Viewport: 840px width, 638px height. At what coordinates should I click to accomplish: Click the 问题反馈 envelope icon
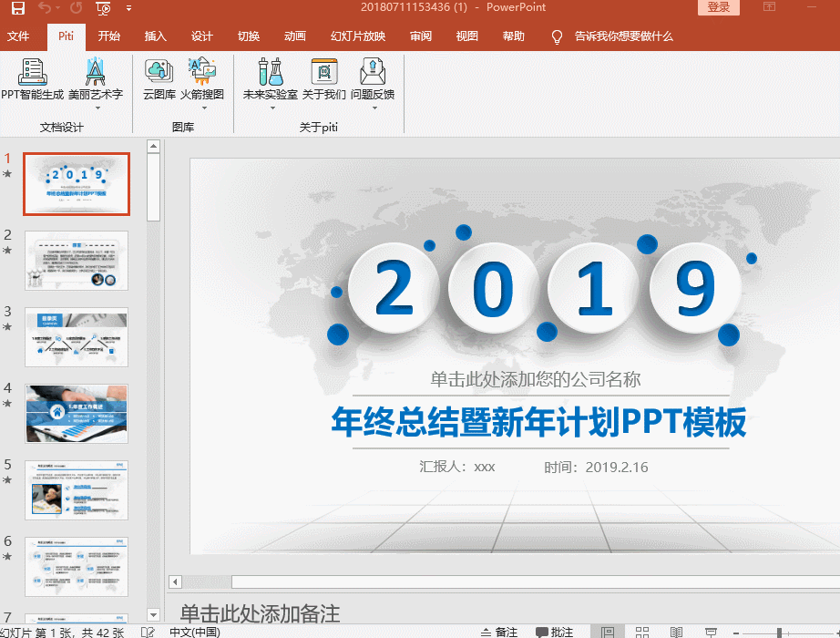point(373,71)
